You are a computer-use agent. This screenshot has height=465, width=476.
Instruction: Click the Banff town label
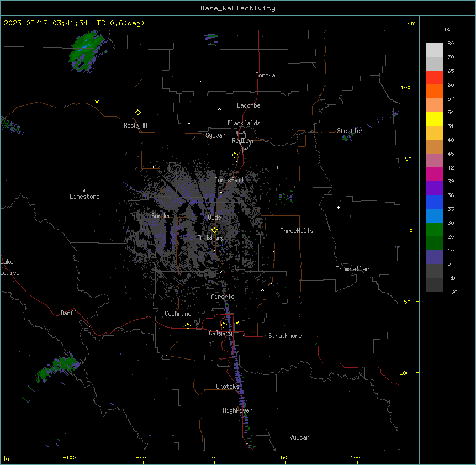coord(68,313)
